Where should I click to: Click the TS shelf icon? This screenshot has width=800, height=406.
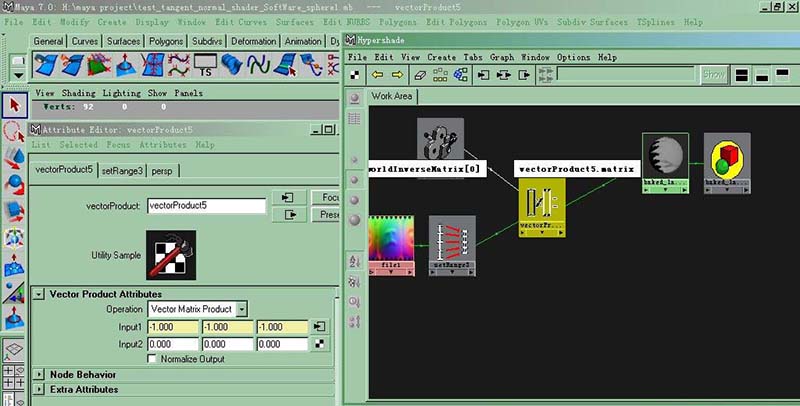click(x=205, y=65)
